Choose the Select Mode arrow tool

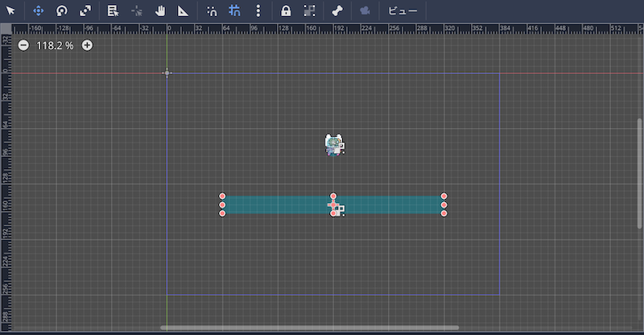click(x=11, y=11)
